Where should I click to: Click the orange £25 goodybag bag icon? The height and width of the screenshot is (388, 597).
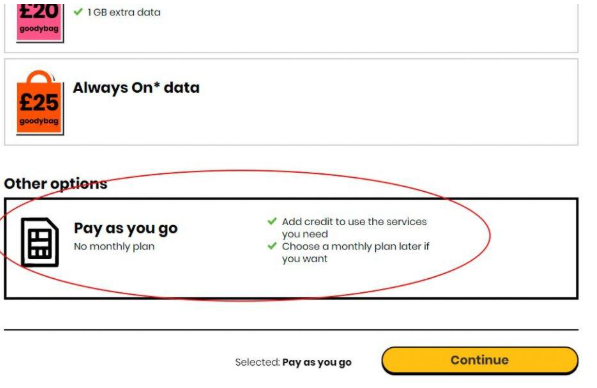tap(40, 103)
